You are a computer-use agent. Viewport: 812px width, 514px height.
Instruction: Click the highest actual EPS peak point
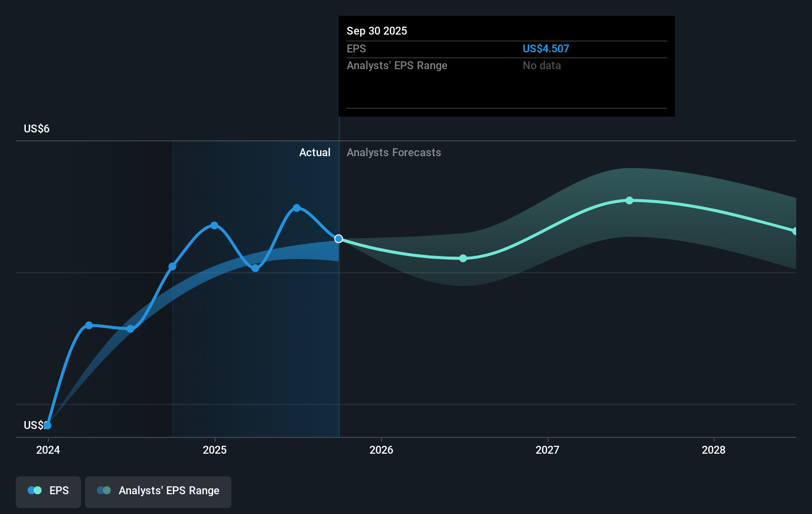tap(296, 208)
